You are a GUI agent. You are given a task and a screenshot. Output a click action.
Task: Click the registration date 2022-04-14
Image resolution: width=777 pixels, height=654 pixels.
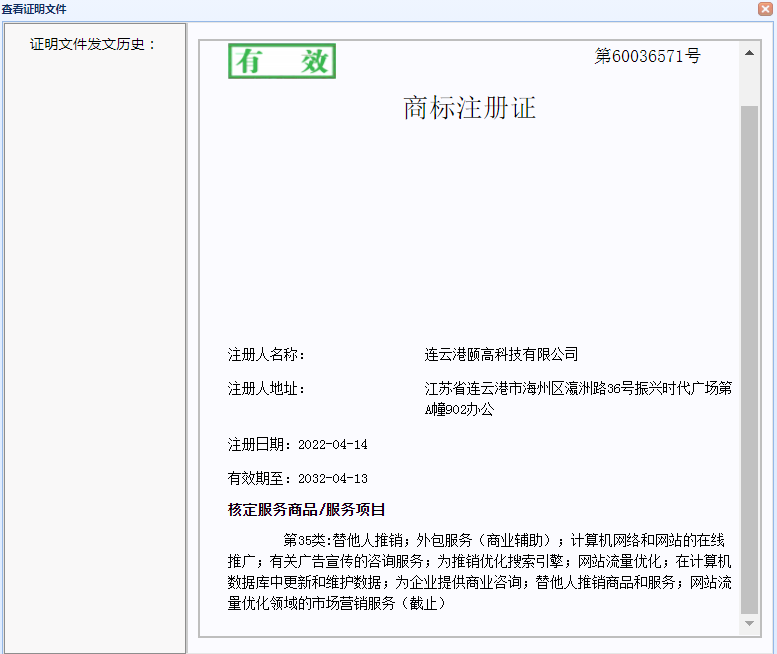pyautogui.click(x=333, y=444)
